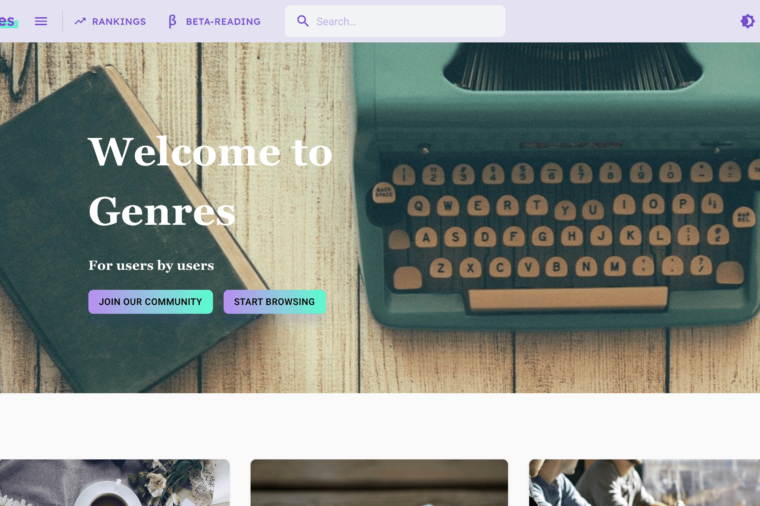Click the typewriter in hero image
Screen dimensions: 760x506
click(557, 184)
